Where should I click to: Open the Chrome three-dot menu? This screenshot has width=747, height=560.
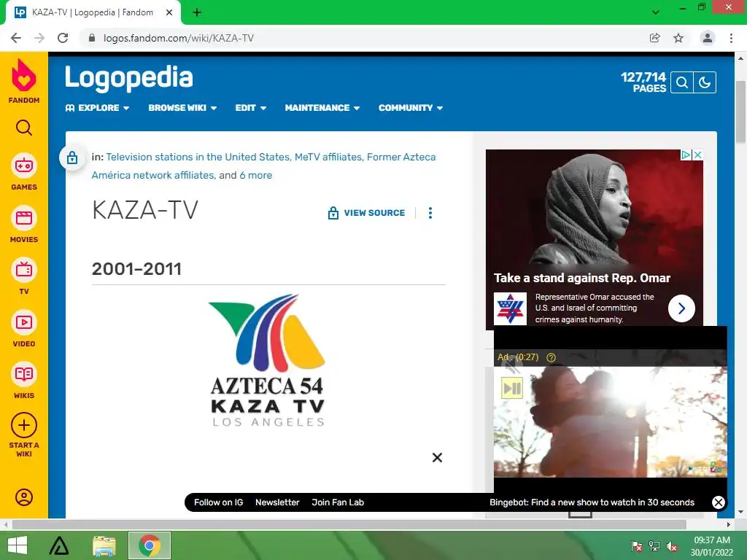coord(731,38)
